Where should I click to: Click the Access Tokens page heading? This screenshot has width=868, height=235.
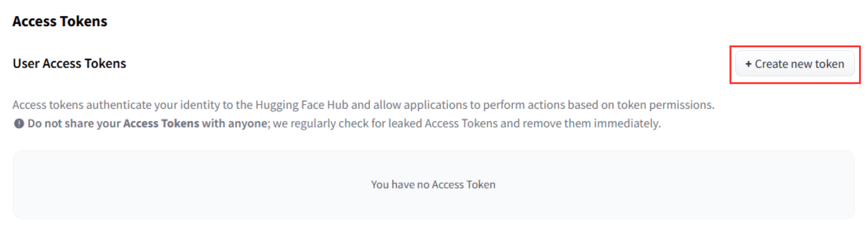coord(60,21)
